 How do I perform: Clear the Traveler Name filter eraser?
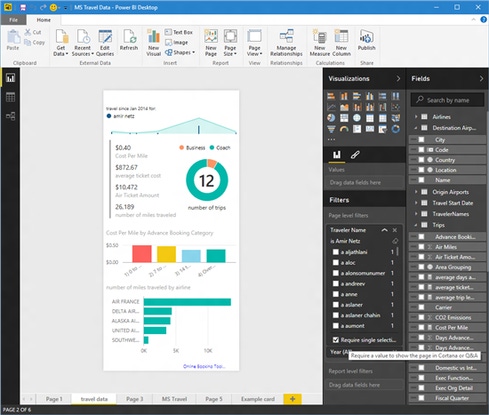point(395,241)
